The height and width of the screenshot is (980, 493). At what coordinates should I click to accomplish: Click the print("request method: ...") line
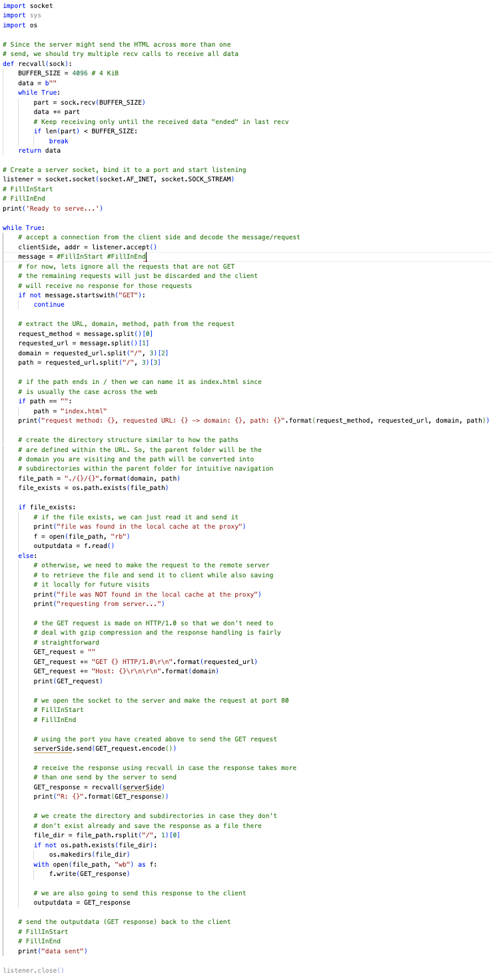(254, 421)
